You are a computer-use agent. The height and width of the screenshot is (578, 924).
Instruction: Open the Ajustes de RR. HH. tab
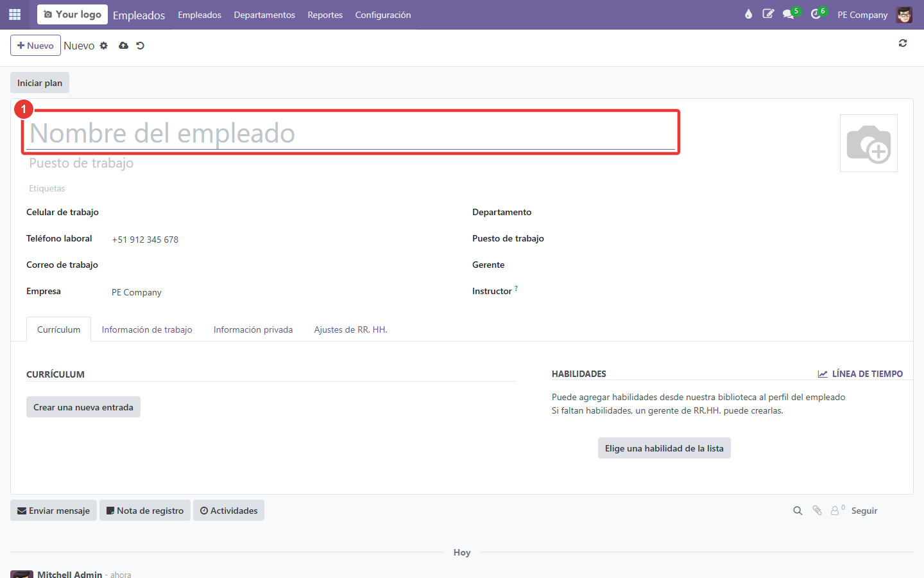pos(351,329)
